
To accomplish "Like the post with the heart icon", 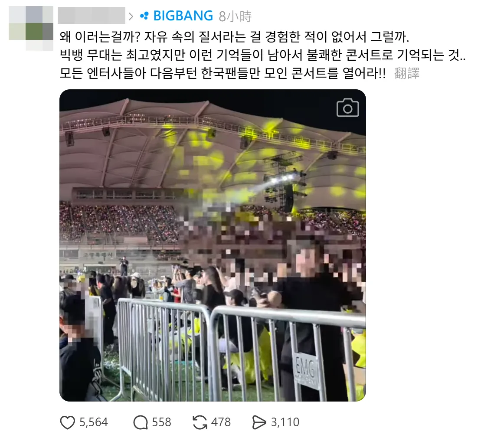I will pyautogui.click(x=68, y=422).
